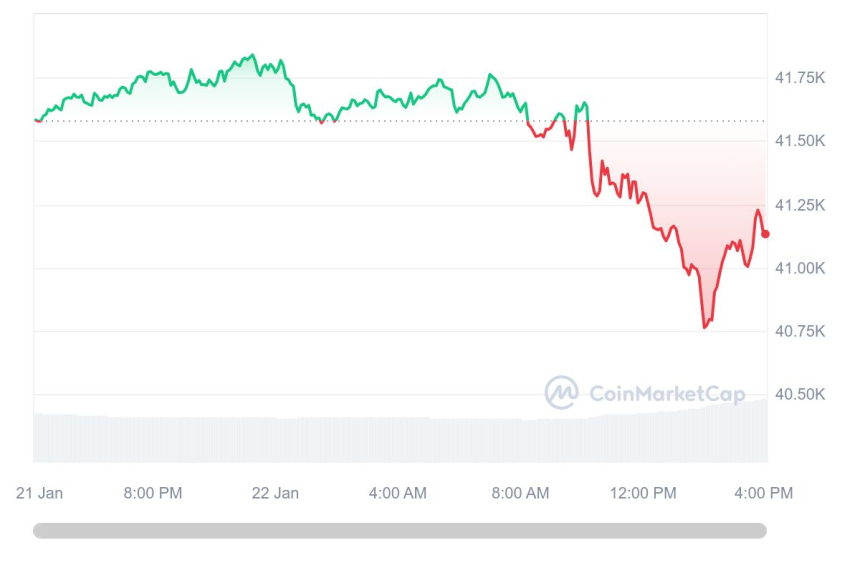Viewport: 860px width, 573px height.
Task: Click the 41.25K price axis label
Action: point(800,205)
